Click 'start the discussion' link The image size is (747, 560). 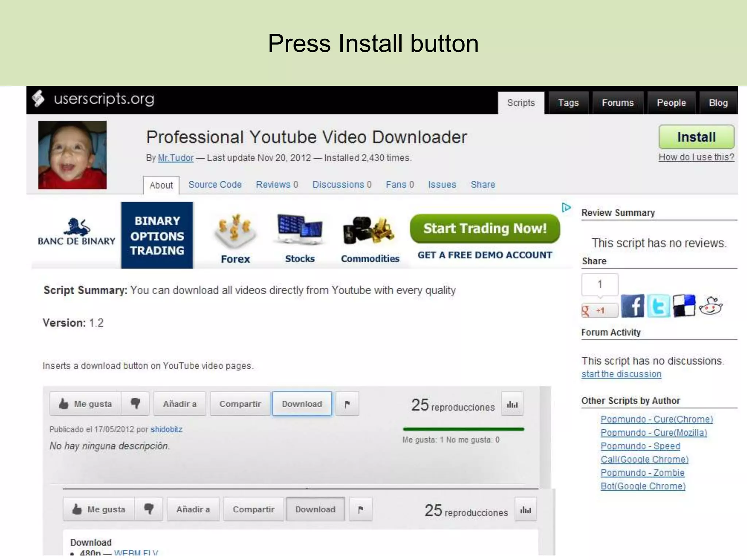pyautogui.click(x=621, y=374)
